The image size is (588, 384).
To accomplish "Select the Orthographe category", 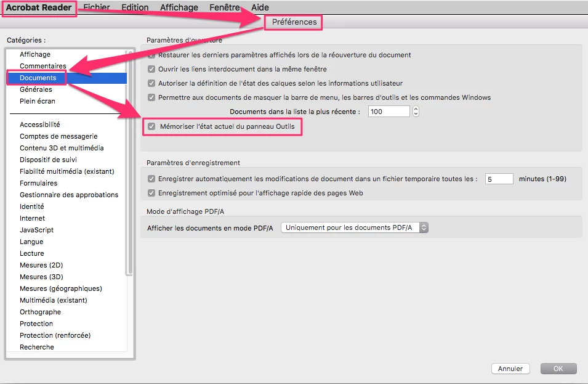I will point(40,312).
